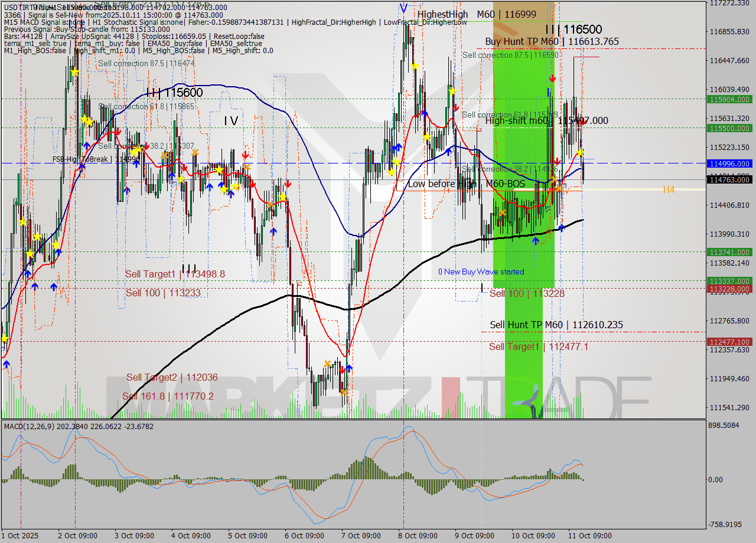Select the yellow star marker near the H4 line
756x543 pixels.
tap(581, 153)
